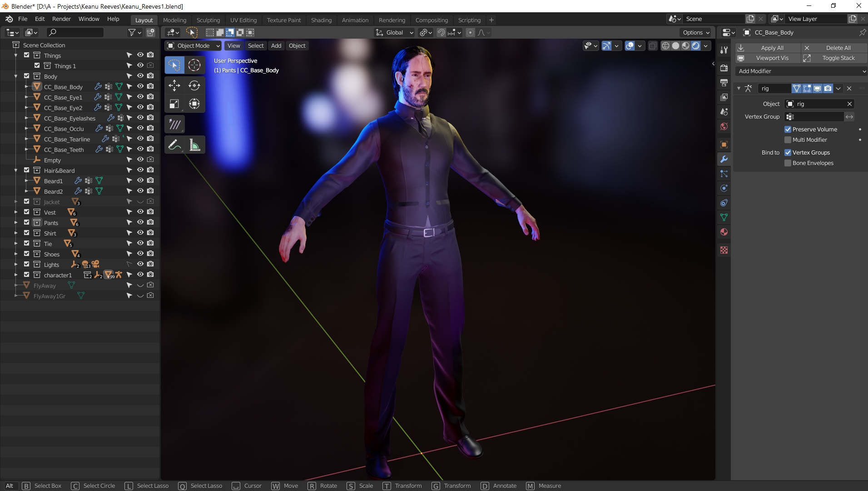
Task: Disable rendering of the Shoes collection
Action: pos(150,254)
